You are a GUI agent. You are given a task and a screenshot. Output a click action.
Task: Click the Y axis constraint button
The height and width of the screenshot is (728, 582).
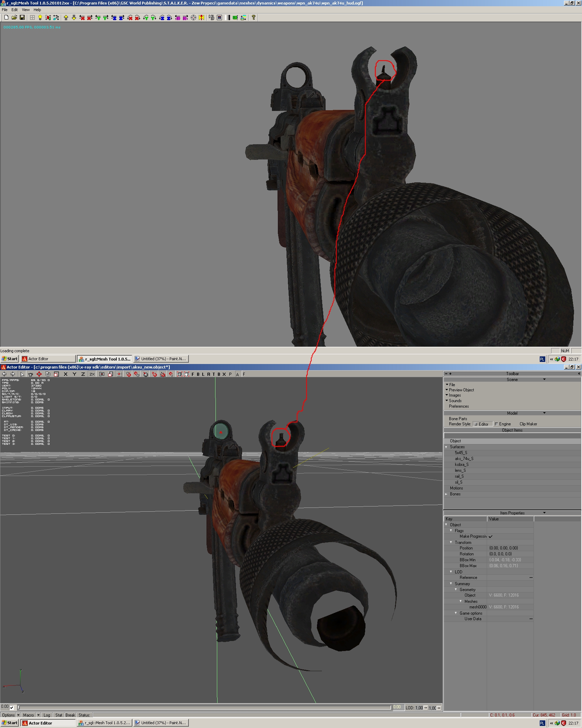point(74,374)
